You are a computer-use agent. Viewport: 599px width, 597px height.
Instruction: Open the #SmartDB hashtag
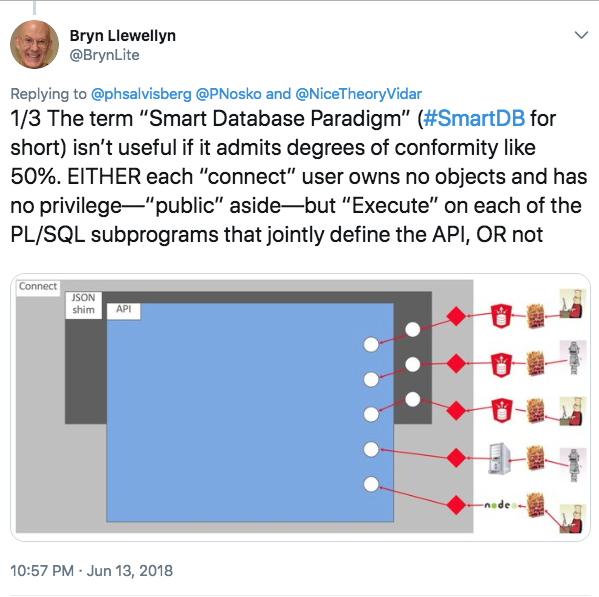point(474,118)
